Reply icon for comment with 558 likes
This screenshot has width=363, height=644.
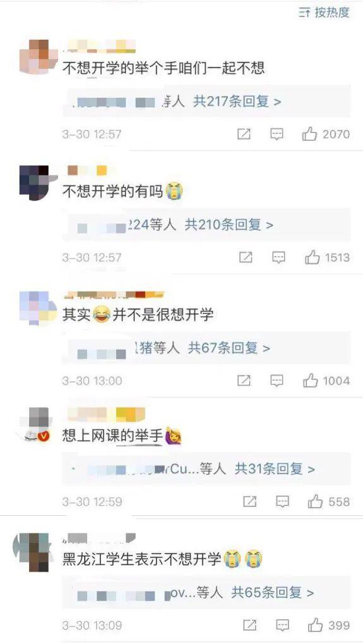click(x=283, y=501)
